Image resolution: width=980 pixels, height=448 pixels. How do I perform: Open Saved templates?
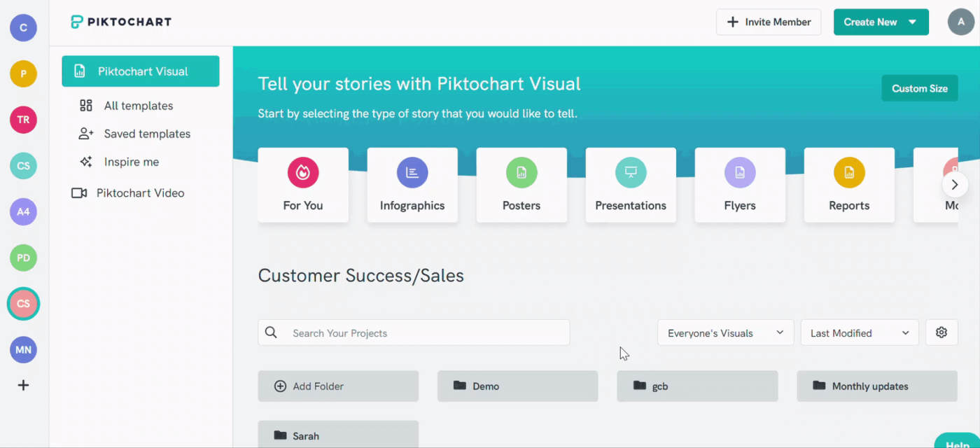[x=147, y=133]
